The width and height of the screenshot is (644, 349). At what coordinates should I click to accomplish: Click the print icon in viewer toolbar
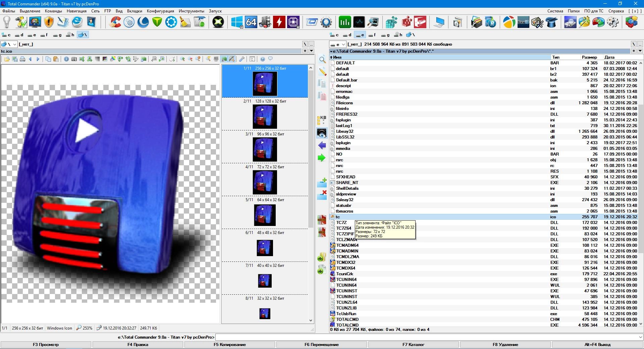pyautogui.click(x=22, y=59)
